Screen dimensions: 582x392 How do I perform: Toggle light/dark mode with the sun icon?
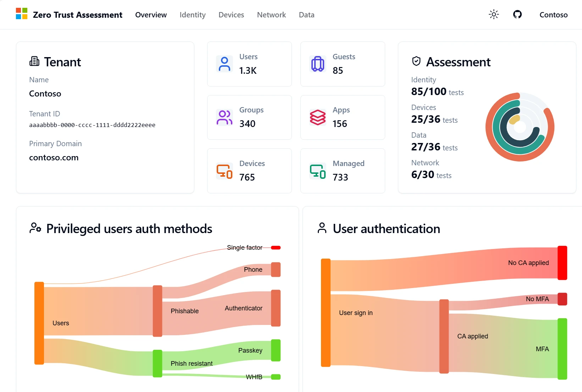(x=494, y=14)
